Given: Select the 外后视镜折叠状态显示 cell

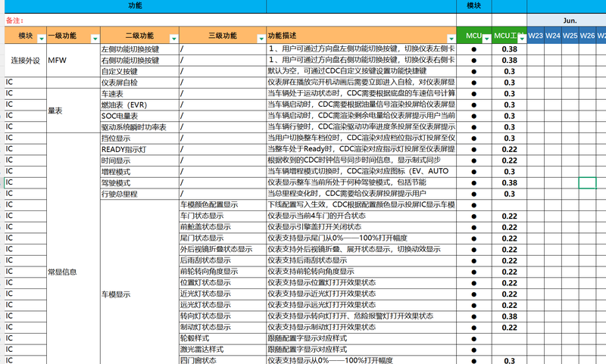Looking at the screenshot, I should 223,250.
